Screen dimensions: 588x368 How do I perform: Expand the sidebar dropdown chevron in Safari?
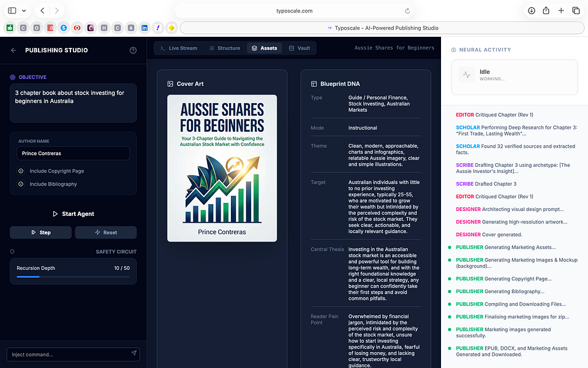coord(24,10)
